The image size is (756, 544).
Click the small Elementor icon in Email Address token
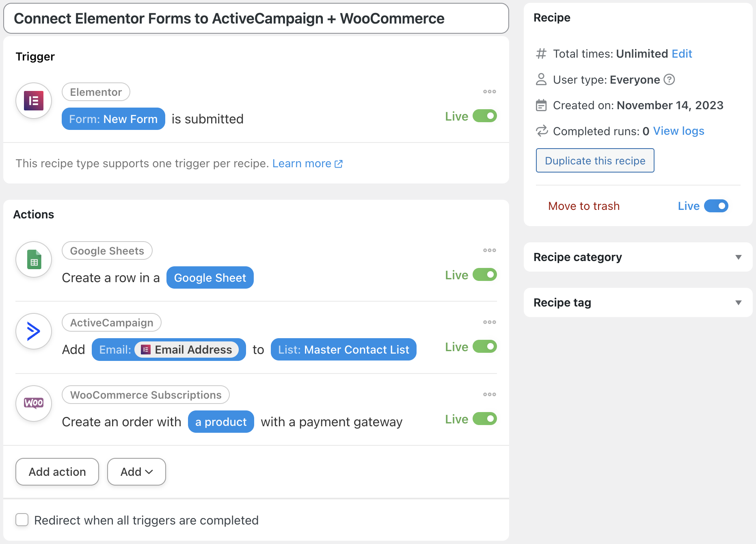click(146, 350)
